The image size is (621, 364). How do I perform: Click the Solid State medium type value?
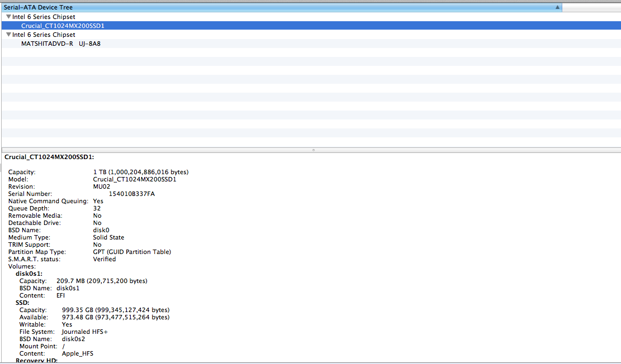coord(108,237)
